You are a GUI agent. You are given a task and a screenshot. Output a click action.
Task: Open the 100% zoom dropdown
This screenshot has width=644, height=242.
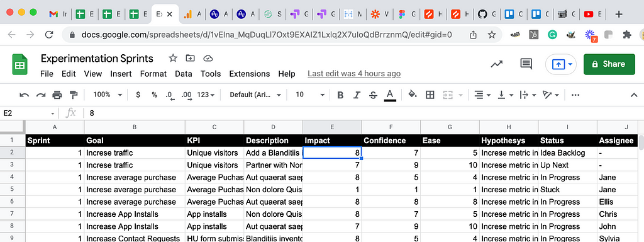[x=108, y=95]
